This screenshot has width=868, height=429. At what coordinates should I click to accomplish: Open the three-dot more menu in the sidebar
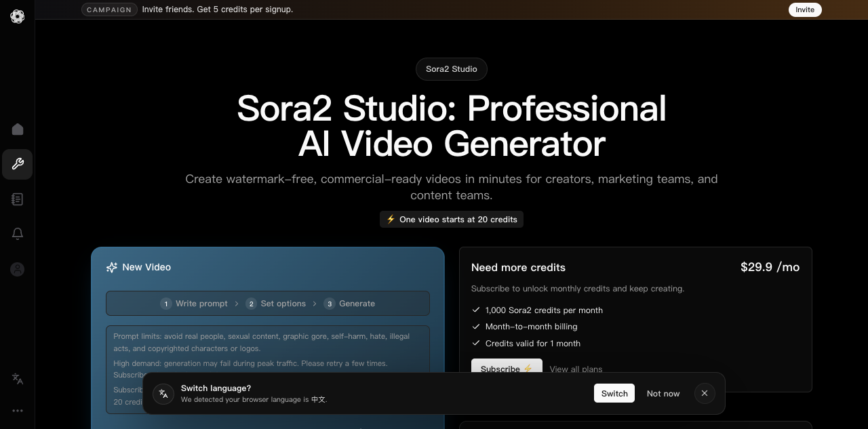(x=18, y=411)
